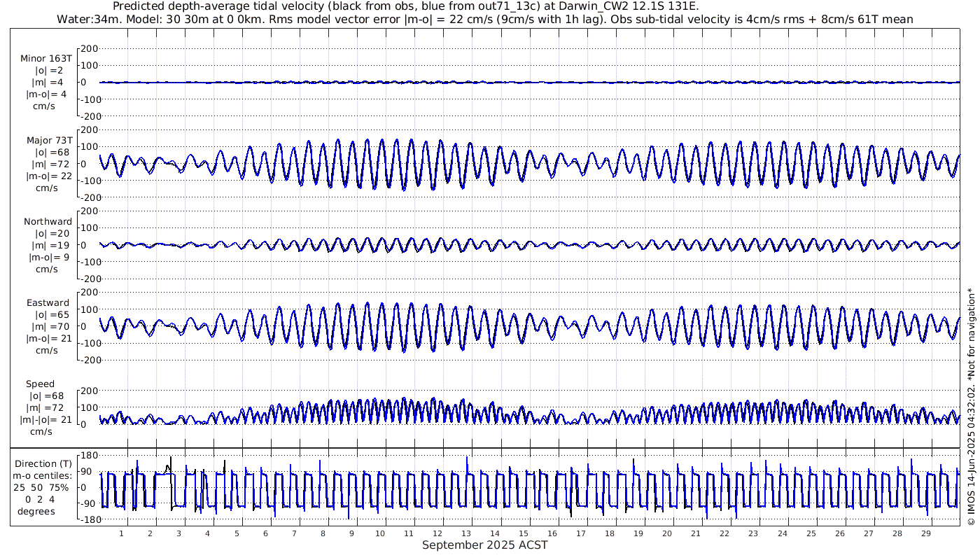Pick day 22 on the date axis
Viewport: 980px width, 560px height.
[x=724, y=533]
